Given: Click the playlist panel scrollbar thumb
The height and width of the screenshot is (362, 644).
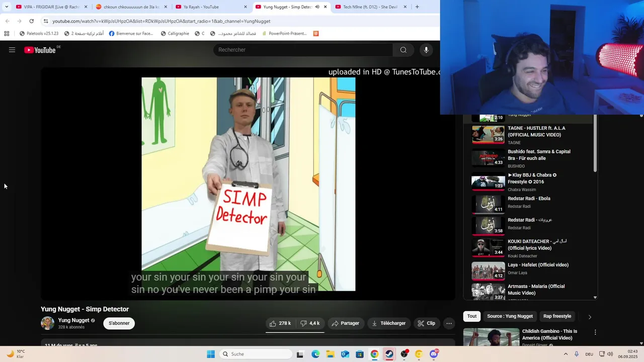Looking at the screenshot, I should (x=595, y=144).
